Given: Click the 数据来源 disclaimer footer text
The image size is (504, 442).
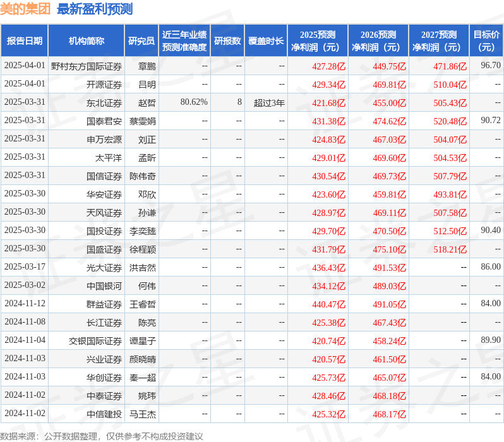Looking at the screenshot, I should (x=102, y=436).
